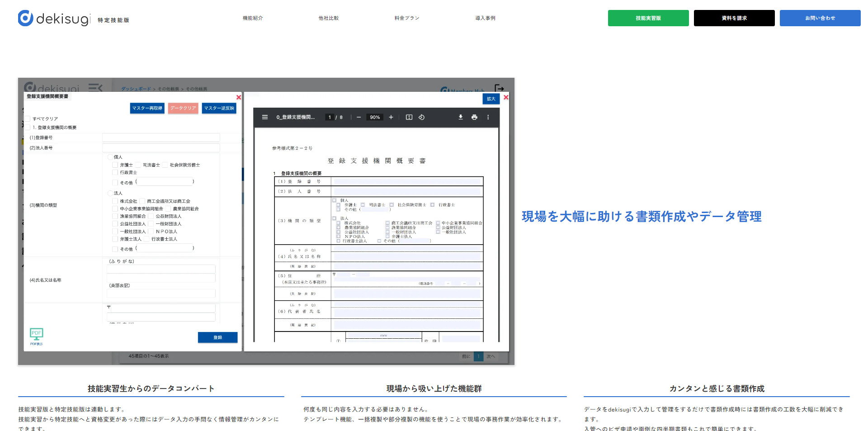Click the 現場から吸い上げた機能群 heading
This screenshot has height=431, width=868.
tap(434, 388)
